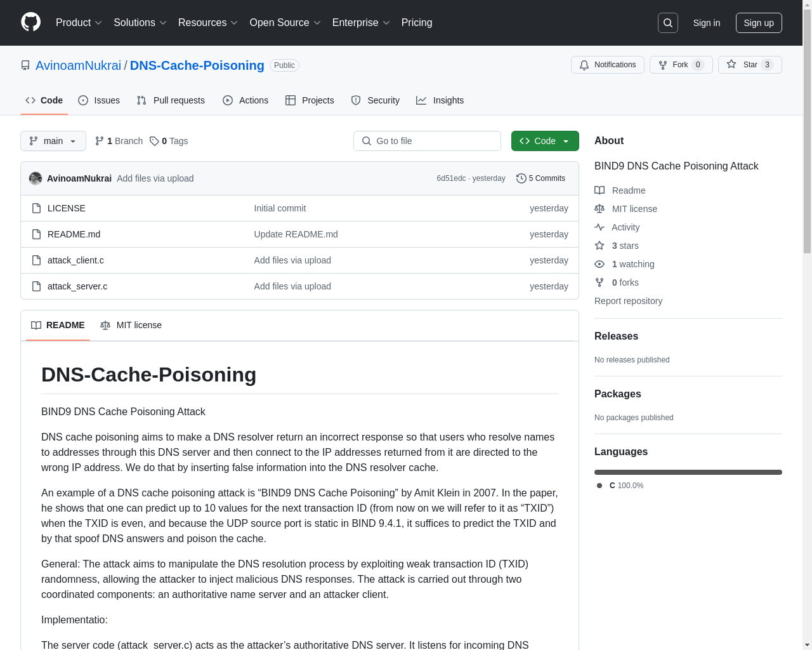
Task: Open the README.md file
Action: (74, 234)
